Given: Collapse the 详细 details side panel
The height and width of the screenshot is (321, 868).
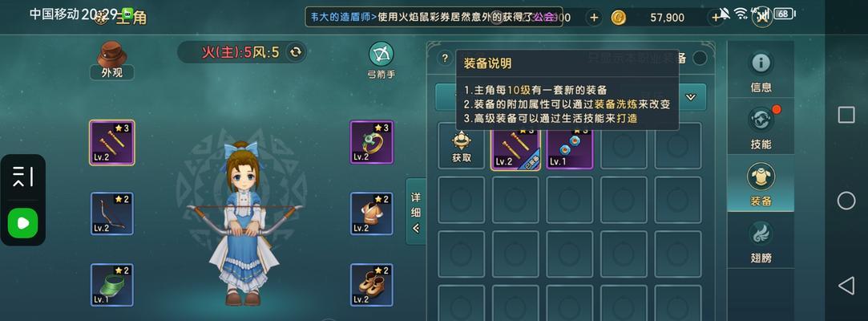Looking at the screenshot, I should pos(416,212).
